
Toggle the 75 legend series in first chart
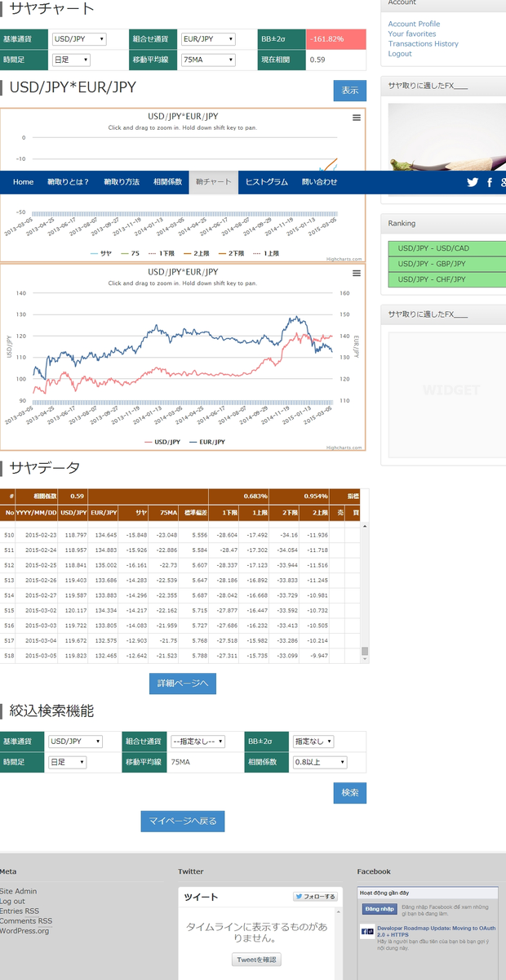(x=130, y=254)
